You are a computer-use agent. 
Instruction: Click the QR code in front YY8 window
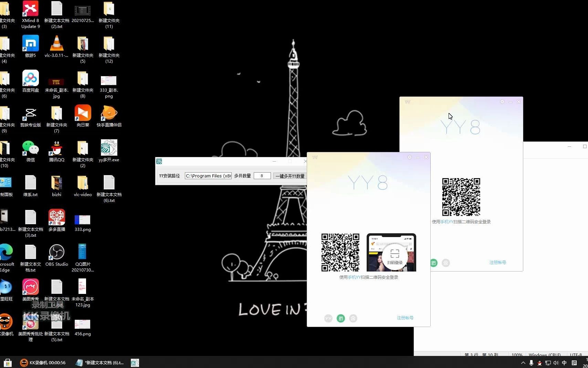[x=340, y=253]
